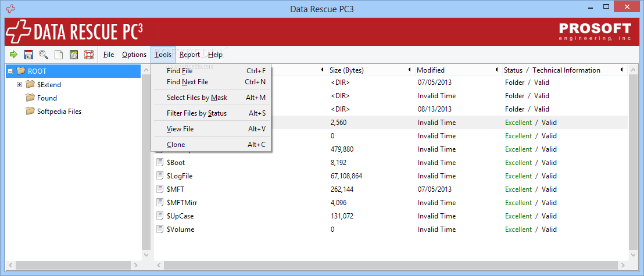
Task: Select the Found folder in tree
Action: [47, 98]
